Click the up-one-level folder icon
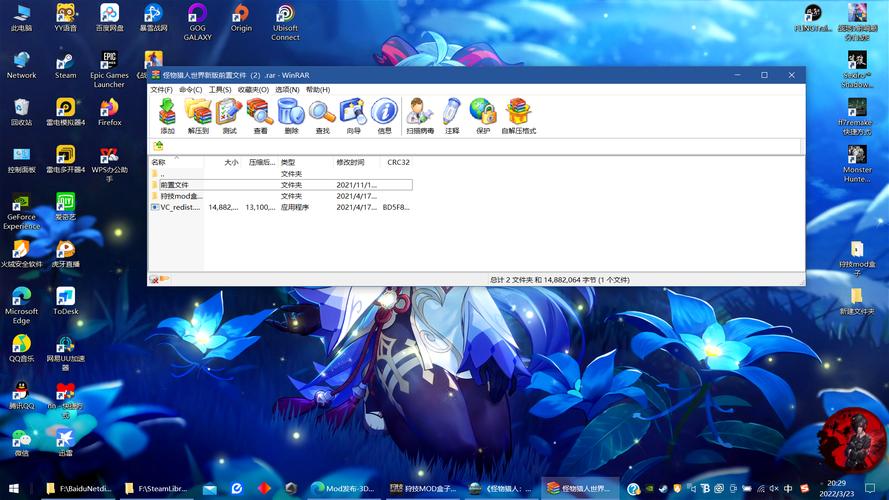This screenshot has height=500, width=889. click(x=158, y=146)
